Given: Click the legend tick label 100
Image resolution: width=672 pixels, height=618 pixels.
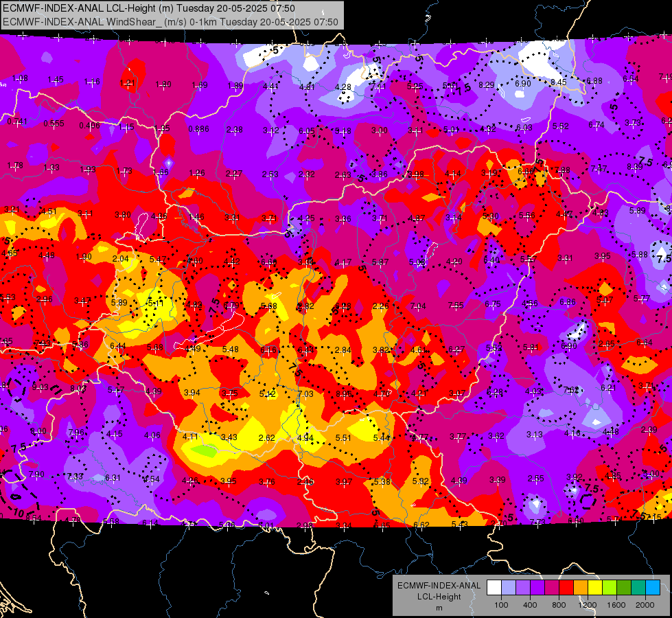Looking at the screenshot, I should point(502,605).
